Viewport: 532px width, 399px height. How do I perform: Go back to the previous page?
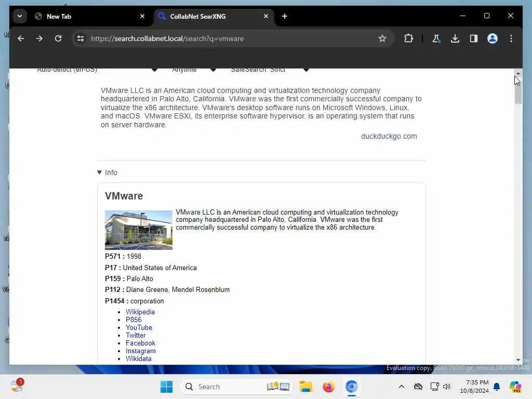21,38
